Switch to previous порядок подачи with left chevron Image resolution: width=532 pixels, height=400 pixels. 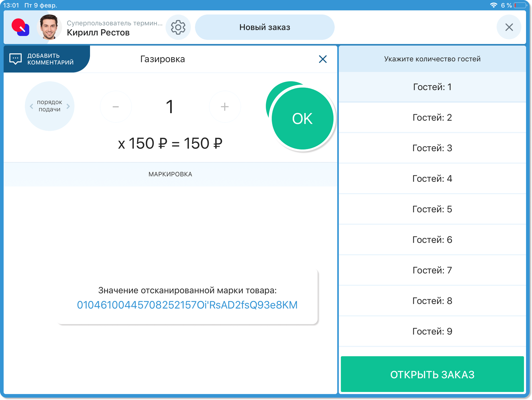tap(32, 106)
